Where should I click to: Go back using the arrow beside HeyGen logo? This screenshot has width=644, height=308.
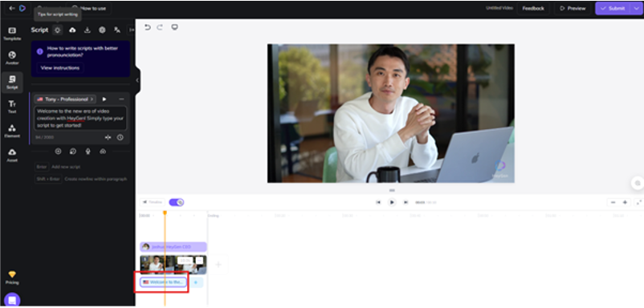point(12,8)
